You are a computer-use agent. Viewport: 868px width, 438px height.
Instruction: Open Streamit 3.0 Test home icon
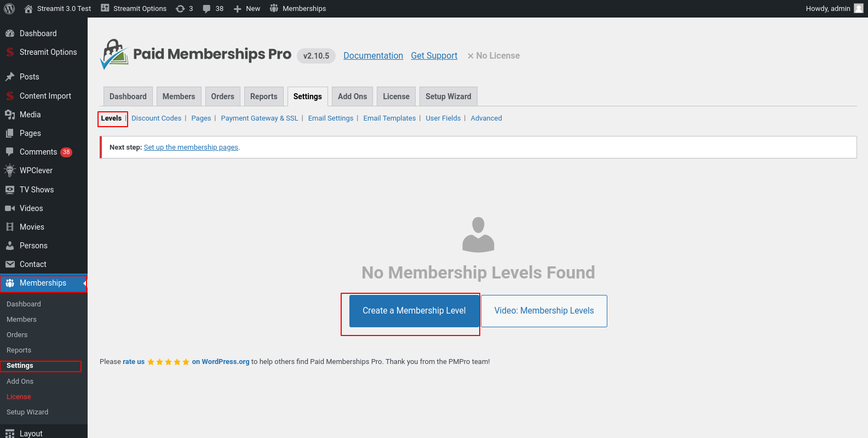28,9
